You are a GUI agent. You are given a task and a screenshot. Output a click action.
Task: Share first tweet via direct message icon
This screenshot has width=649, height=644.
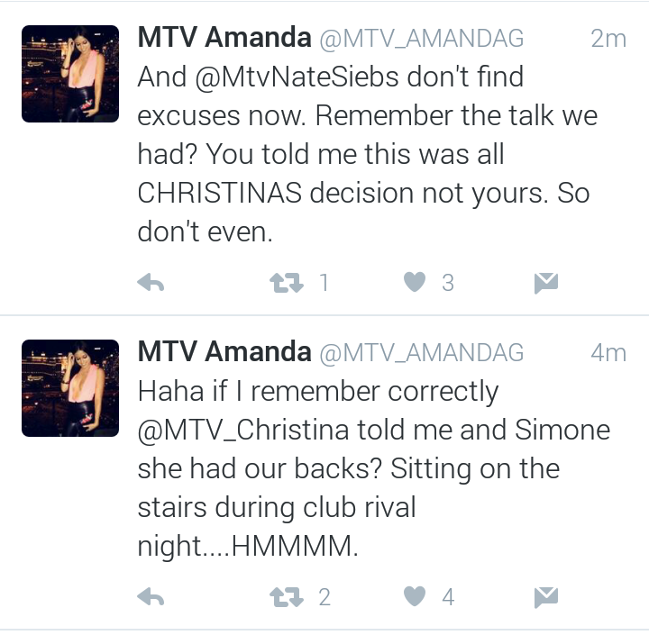(x=546, y=284)
